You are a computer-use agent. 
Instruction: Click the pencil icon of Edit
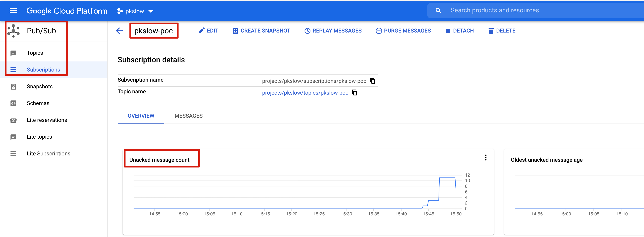pos(201,30)
